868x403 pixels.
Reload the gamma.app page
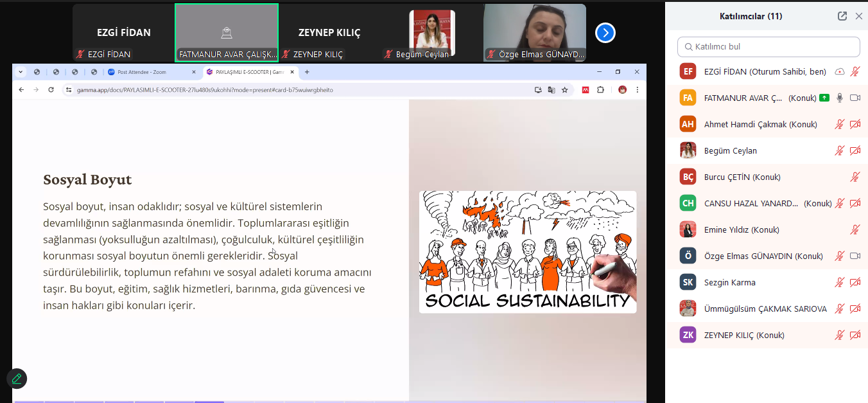click(51, 90)
